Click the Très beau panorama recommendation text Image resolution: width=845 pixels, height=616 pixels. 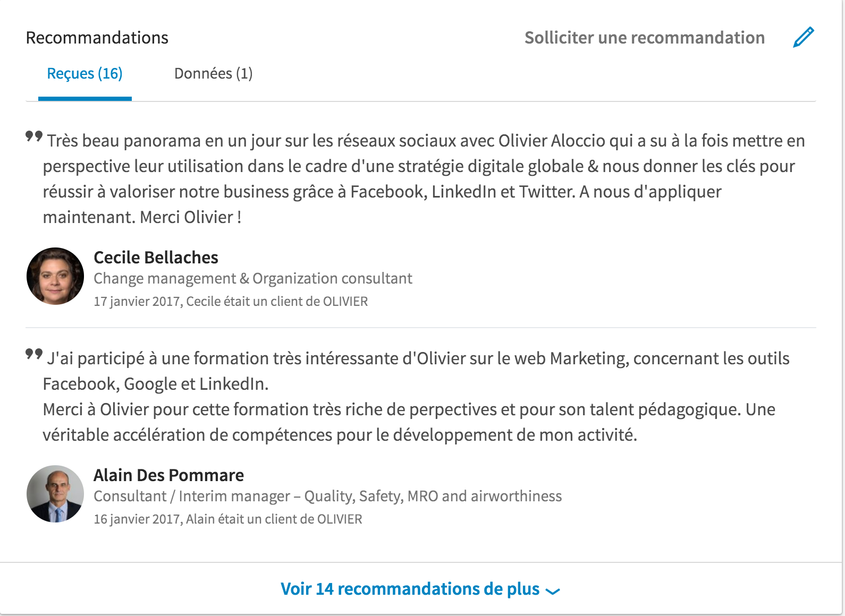[x=424, y=179]
